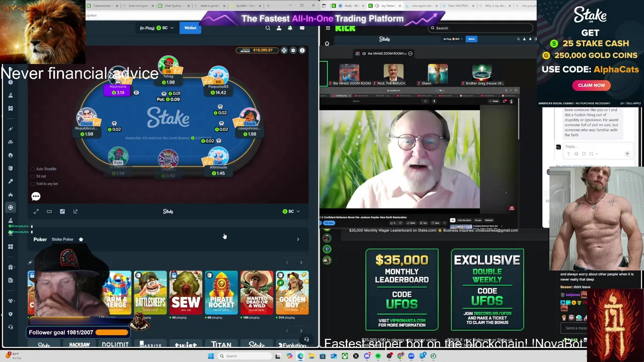
Task: Click Paquette85 player seat at table
Action: pos(218,81)
